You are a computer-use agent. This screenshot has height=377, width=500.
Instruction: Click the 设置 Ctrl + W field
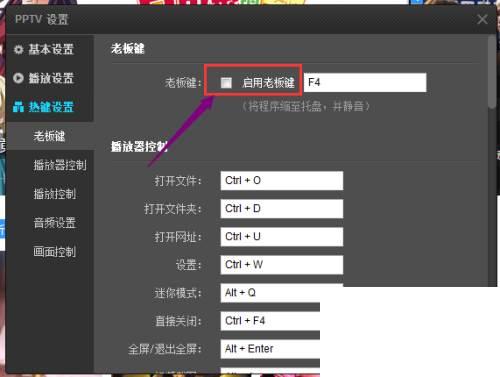click(282, 265)
